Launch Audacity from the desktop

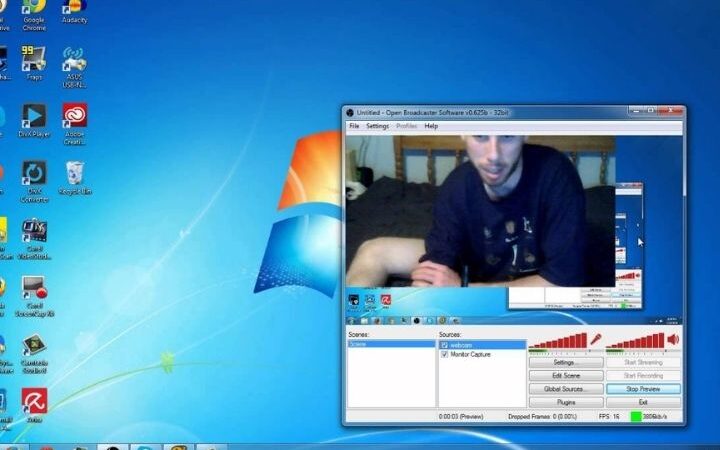tap(74, 11)
